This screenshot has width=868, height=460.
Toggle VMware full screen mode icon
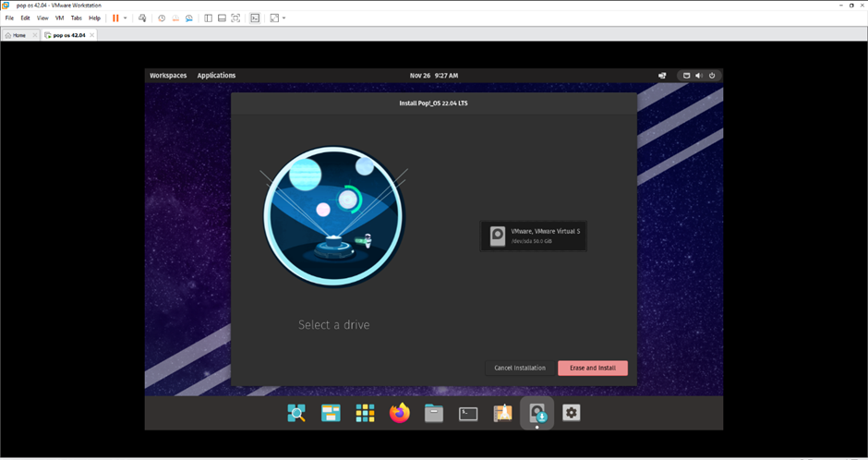coord(235,18)
